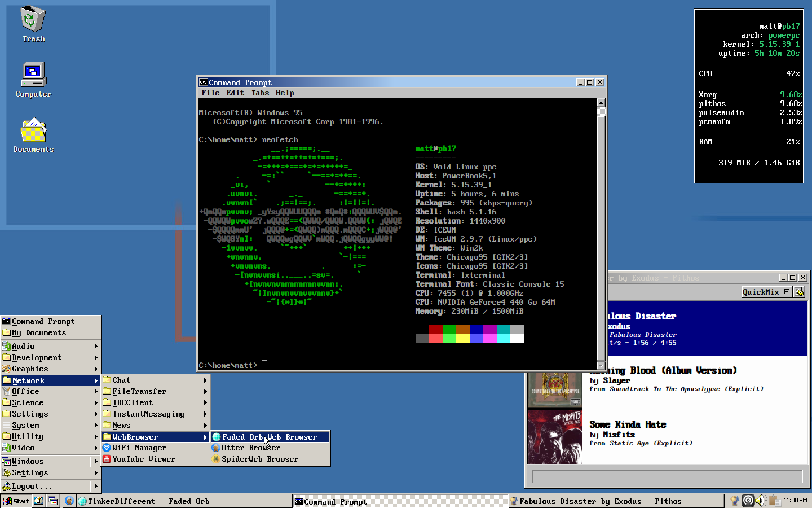
Task: Expand the Logout submenu arrow
Action: (x=96, y=486)
